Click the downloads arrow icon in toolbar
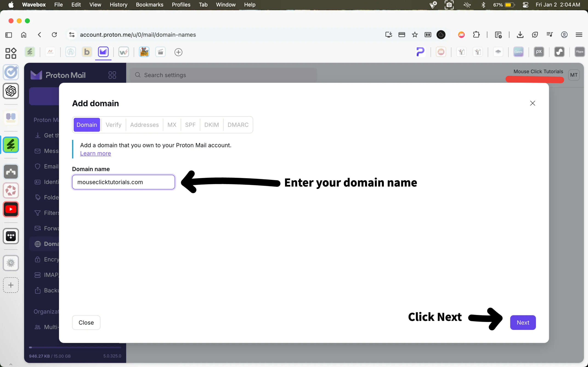588x367 pixels. click(x=520, y=35)
